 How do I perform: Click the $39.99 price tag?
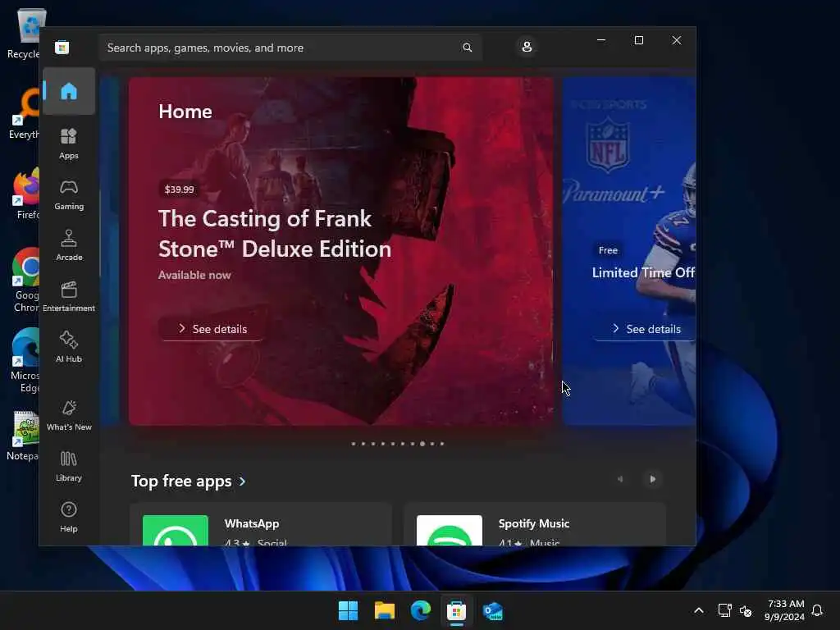(x=180, y=189)
